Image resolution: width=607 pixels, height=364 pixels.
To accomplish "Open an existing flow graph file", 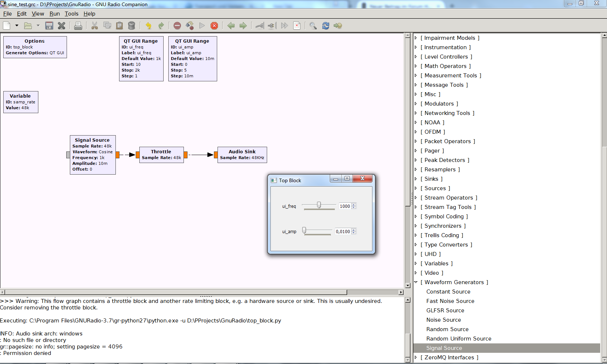I will (x=28, y=26).
